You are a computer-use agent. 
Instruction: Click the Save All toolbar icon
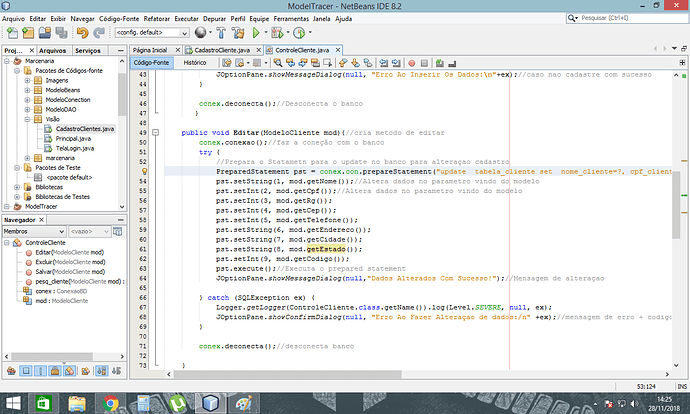pos(61,33)
